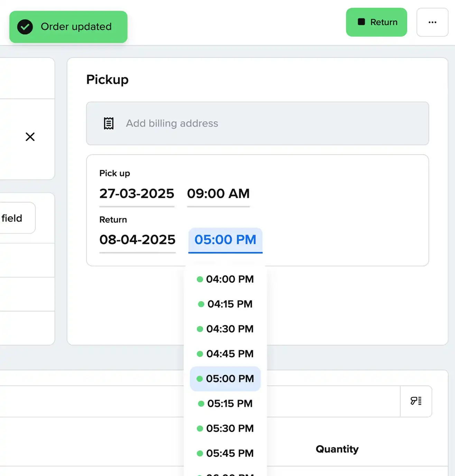Click the black square icon inside Return button
Image resolution: width=455 pixels, height=476 pixels.
(x=362, y=22)
